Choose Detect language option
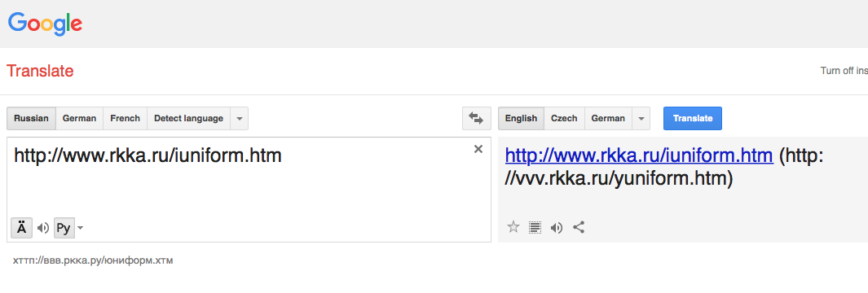Screen dimensions: 868x293 point(189,118)
